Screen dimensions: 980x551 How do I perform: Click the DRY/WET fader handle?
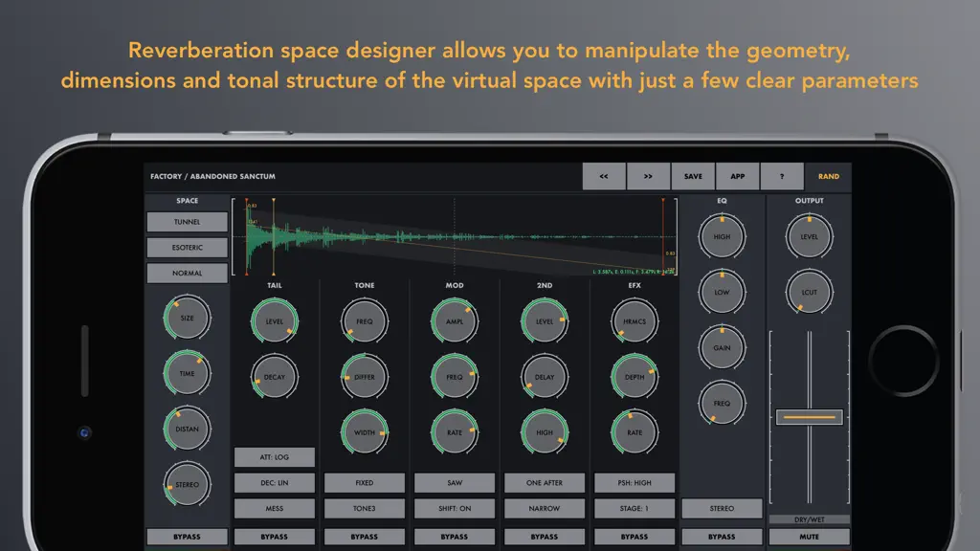pyautogui.click(x=810, y=417)
